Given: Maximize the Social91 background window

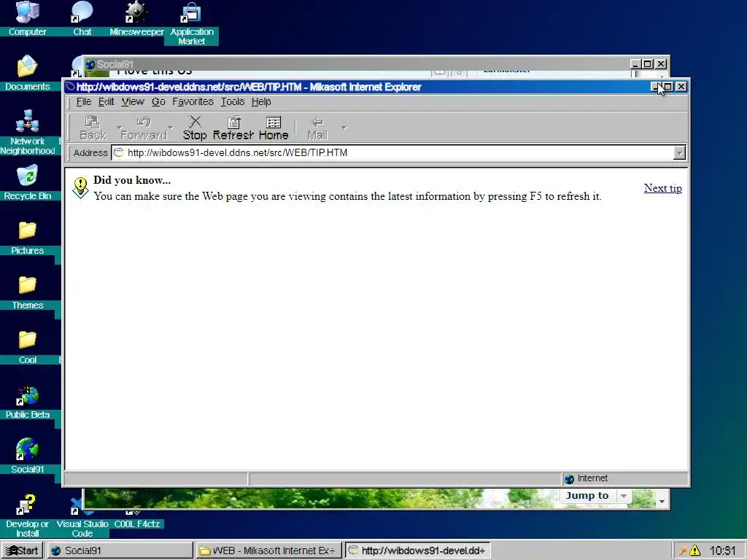Looking at the screenshot, I should tap(648, 64).
